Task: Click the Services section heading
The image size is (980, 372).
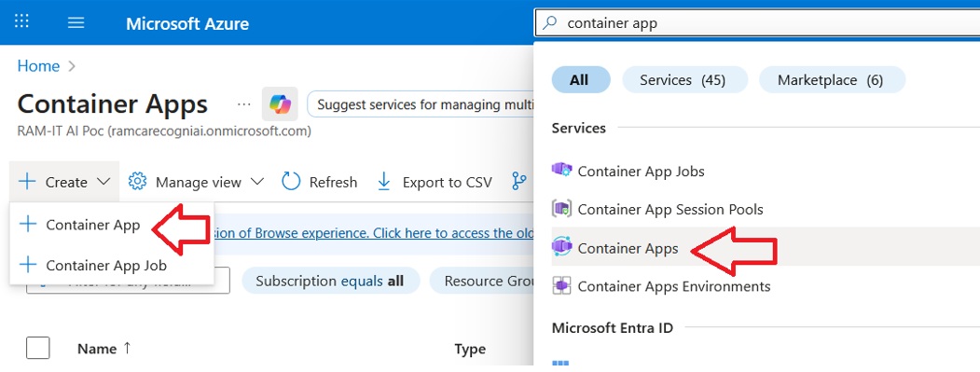Action: (x=579, y=128)
